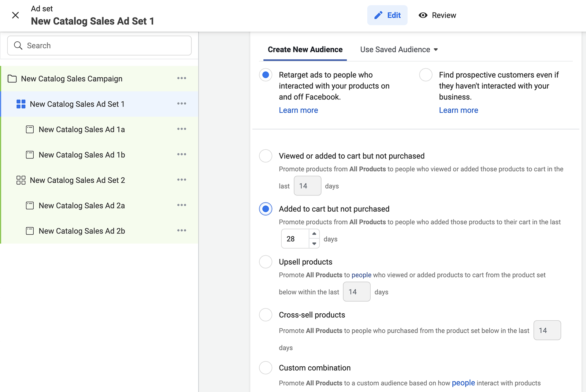Click the ad icon for Ad 2b

30,231
